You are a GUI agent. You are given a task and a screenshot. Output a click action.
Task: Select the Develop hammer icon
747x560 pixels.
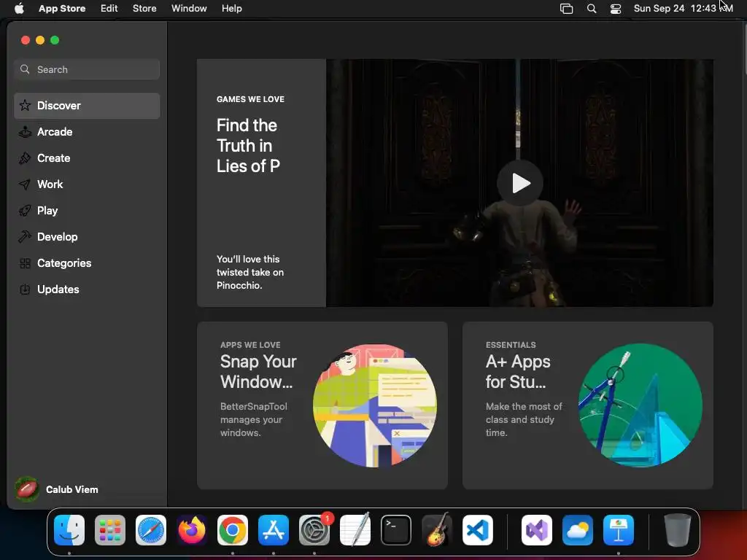(25, 237)
